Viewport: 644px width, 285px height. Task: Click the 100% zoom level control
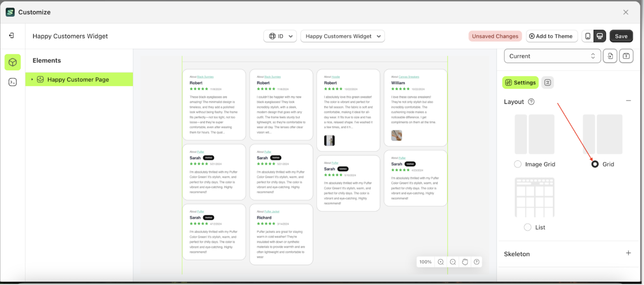[425, 262]
